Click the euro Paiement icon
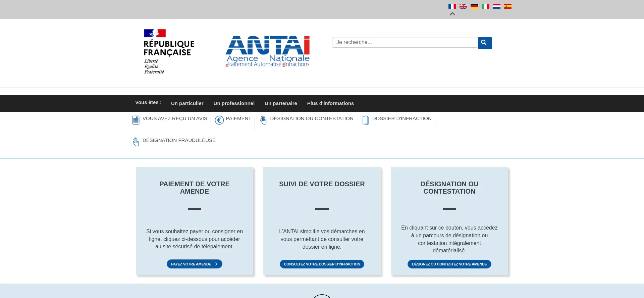 (219, 120)
